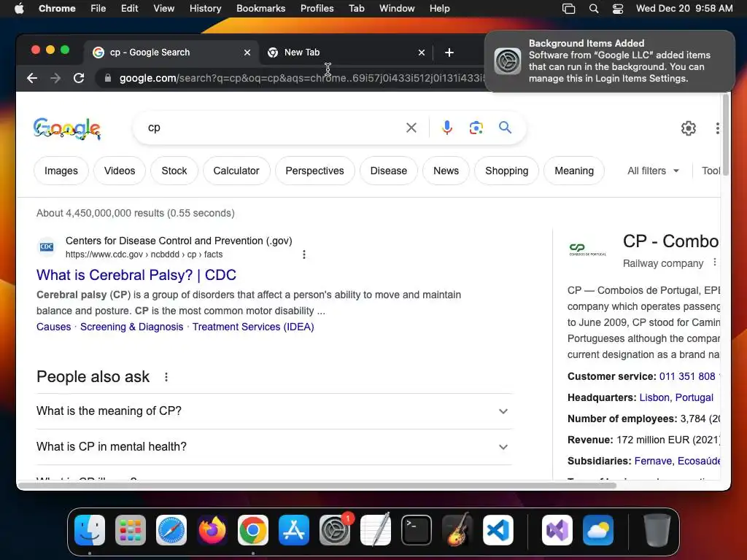This screenshot has height=560, width=747.
Task: Start voice search with the microphone icon
Action: [447, 128]
